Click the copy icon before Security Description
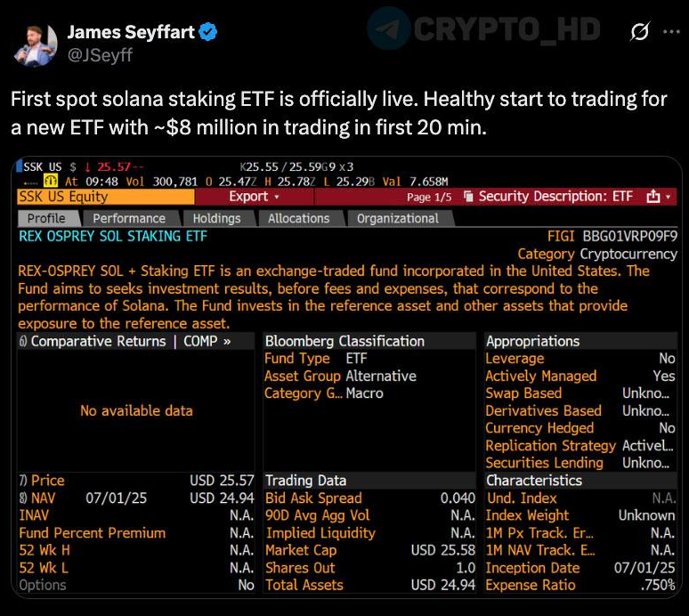Screen dimensions: 689x616 468,197
